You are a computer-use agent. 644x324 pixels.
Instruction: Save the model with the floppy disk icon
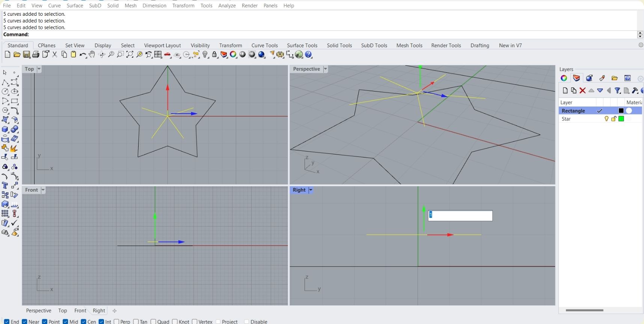[26, 55]
